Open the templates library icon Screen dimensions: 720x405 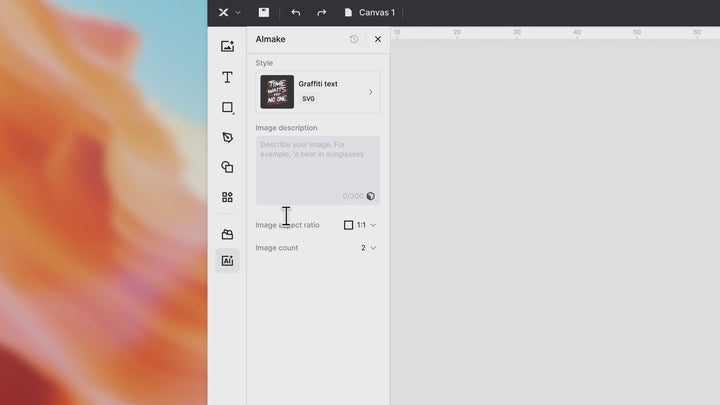pos(227,234)
